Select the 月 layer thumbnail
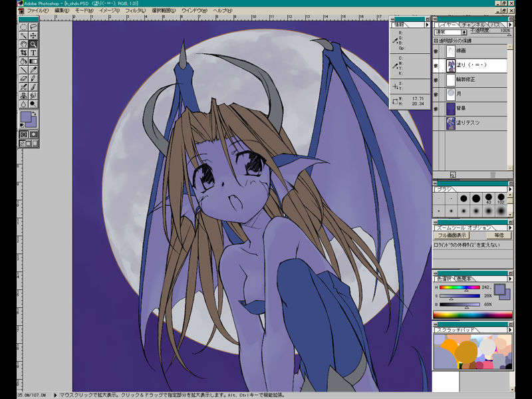Viewport: 532px width, 399px height. pyautogui.click(x=450, y=94)
